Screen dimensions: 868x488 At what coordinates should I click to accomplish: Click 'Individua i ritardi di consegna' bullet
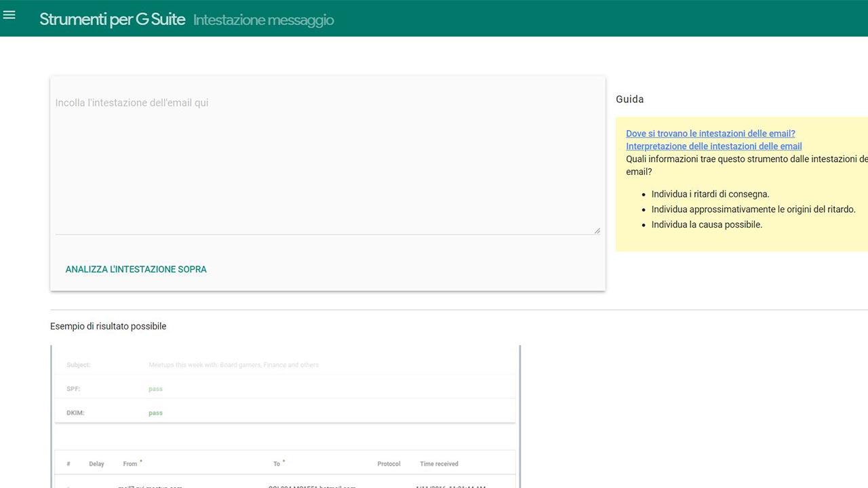(710, 194)
